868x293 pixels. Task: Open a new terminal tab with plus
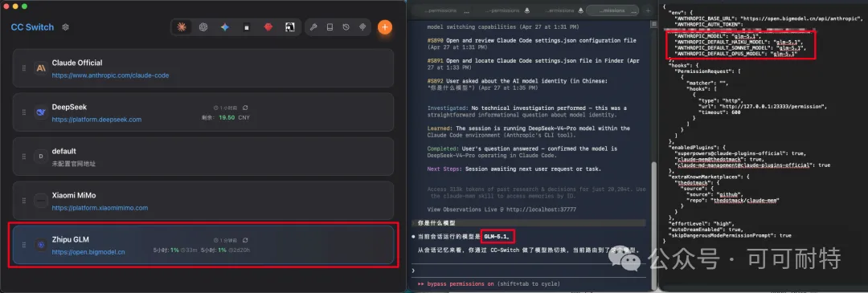649,10
